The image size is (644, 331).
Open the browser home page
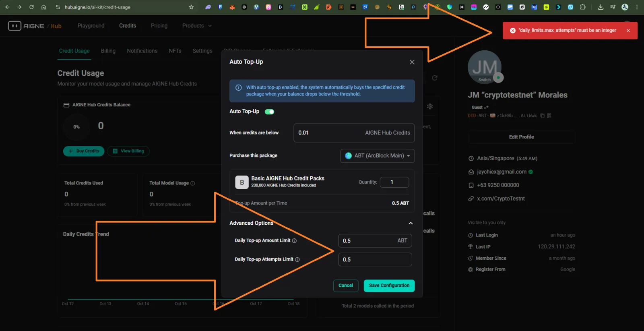[43, 7]
